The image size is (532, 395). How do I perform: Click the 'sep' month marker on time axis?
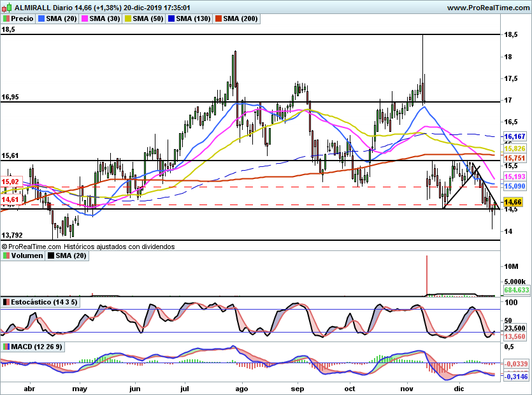(x=298, y=387)
